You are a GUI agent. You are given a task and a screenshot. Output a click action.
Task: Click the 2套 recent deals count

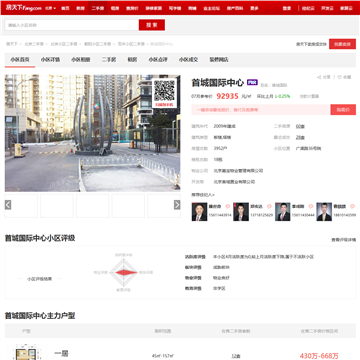(300, 137)
